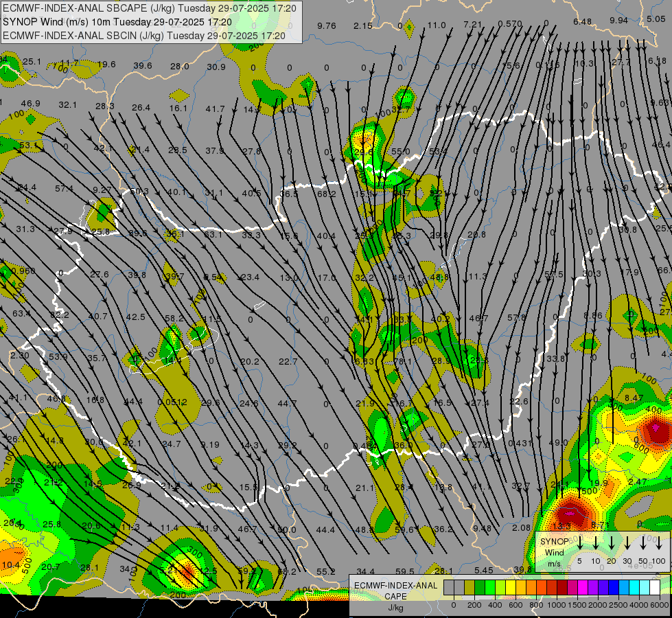Image resolution: width=672 pixels, height=618 pixels.
Task: Click the map value 9.27
Action: pyautogui.click(x=102, y=190)
